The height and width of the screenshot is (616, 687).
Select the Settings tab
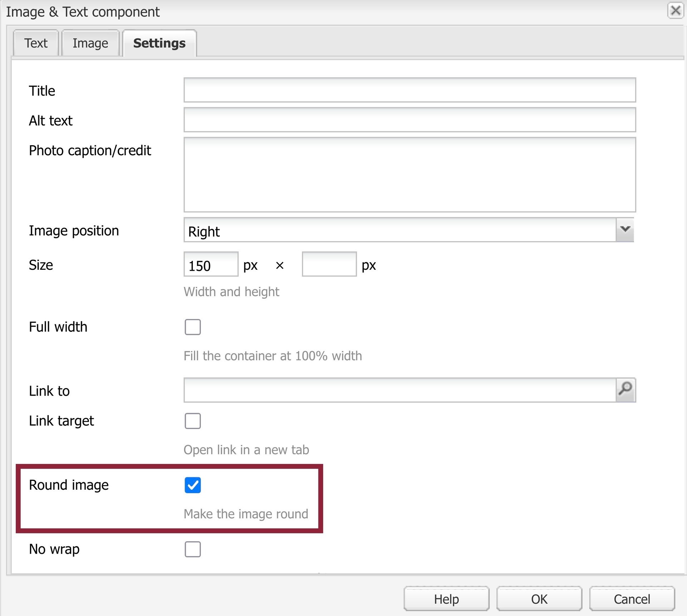[159, 43]
